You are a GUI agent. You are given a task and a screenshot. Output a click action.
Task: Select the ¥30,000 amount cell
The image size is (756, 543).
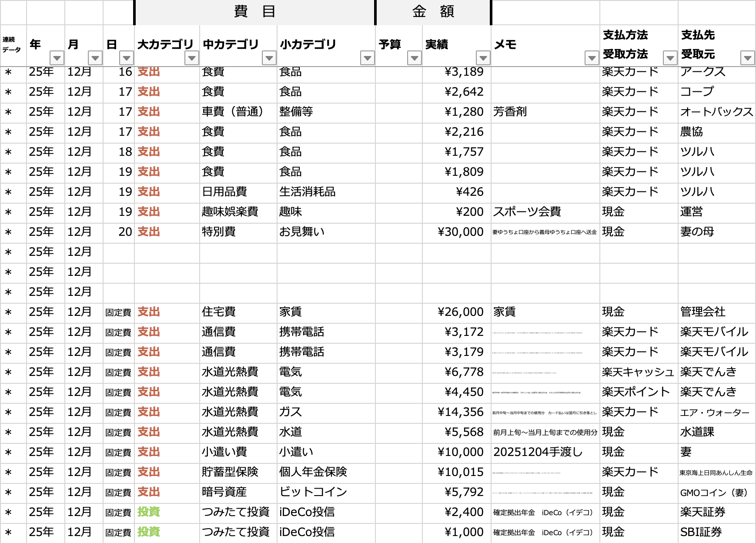[x=457, y=232]
